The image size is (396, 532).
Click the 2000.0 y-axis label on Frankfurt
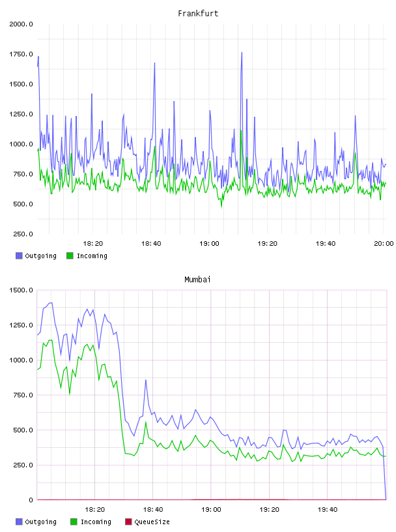click(x=21, y=24)
